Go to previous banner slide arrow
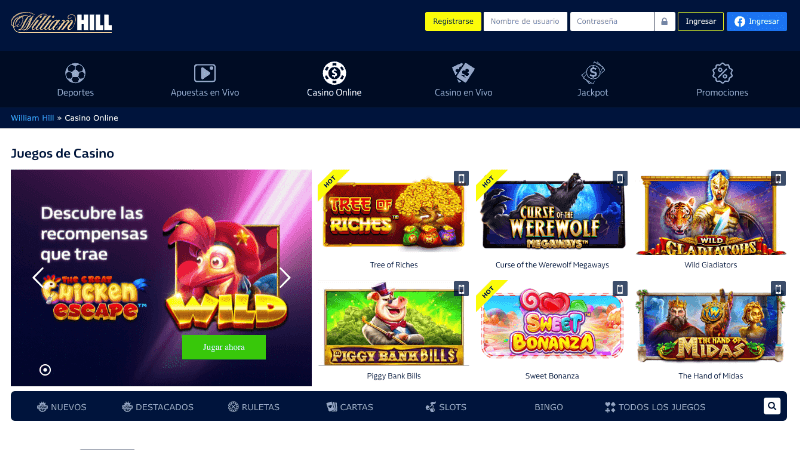The image size is (800, 450). coord(38,278)
